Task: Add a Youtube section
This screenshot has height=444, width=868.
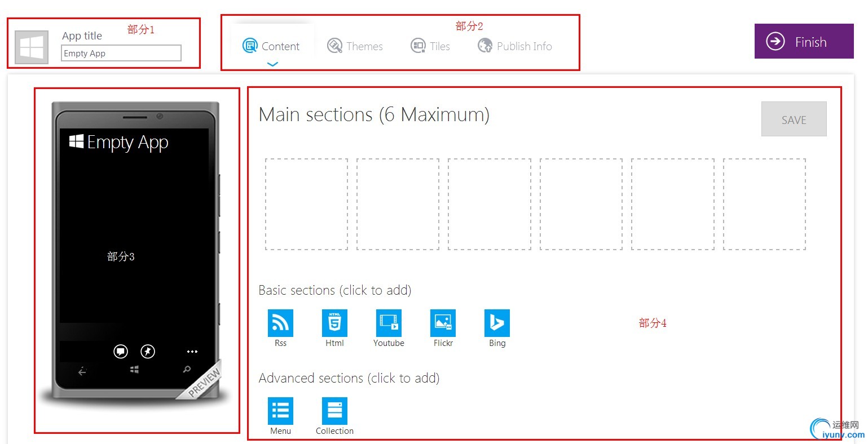Action: [389, 323]
